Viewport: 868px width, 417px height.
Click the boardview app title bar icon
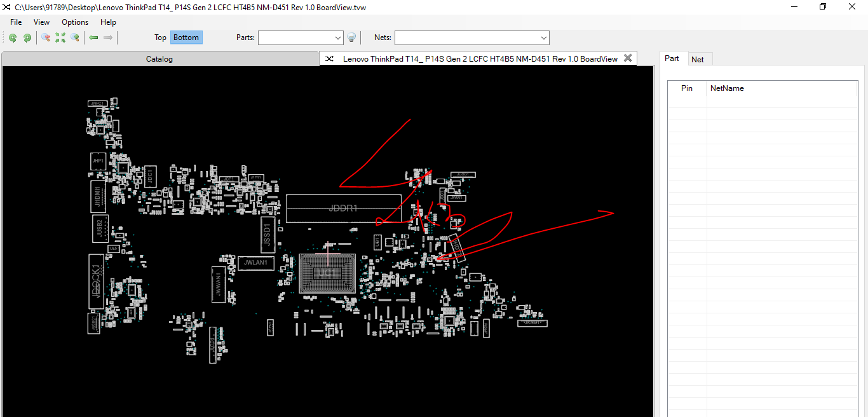tap(7, 7)
